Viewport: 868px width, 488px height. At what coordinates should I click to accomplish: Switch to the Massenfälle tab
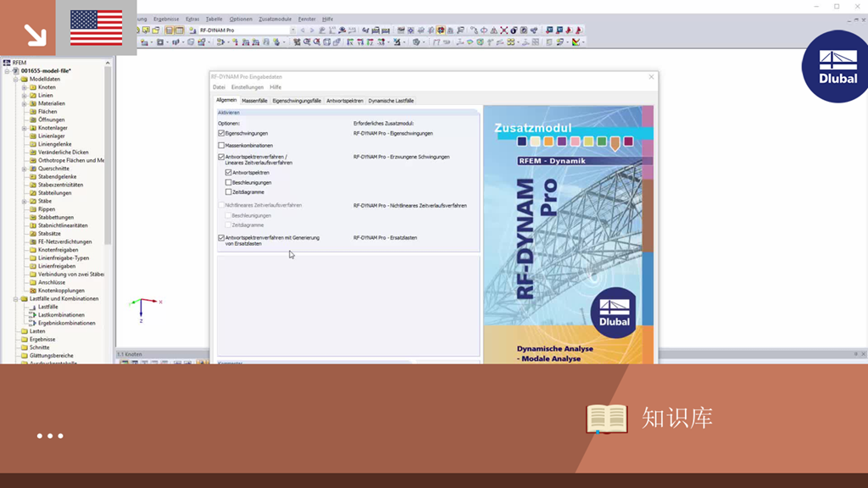(254, 101)
